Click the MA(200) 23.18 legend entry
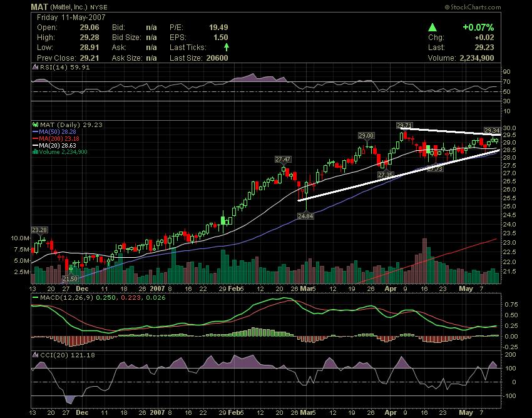 click(x=59, y=138)
